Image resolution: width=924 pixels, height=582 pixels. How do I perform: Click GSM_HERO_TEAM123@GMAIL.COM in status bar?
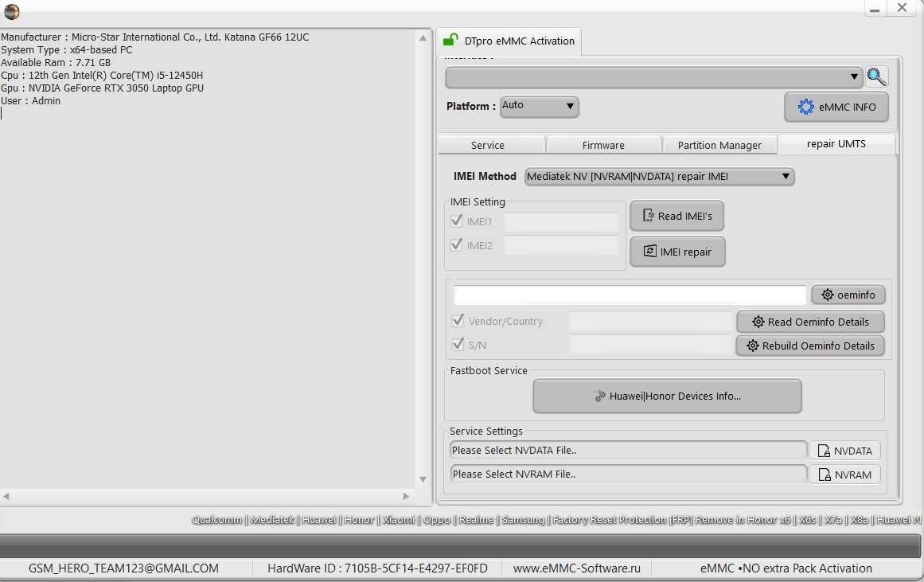coord(123,568)
